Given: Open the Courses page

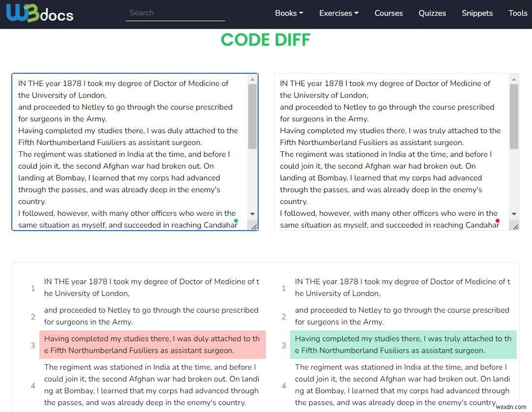Looking at the screenshot, I should (388, 13).
